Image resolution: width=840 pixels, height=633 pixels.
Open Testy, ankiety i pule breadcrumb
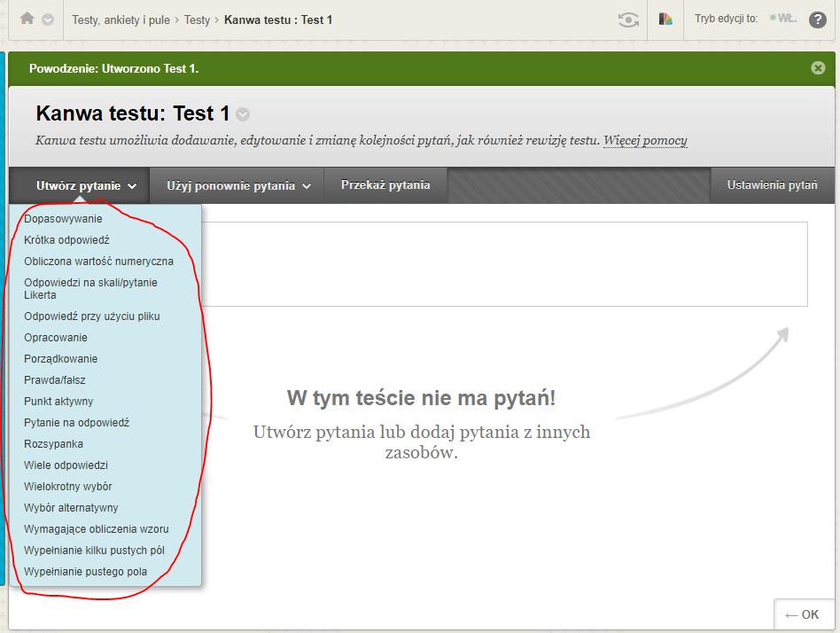pyautogui.click(x=121, y=20)
